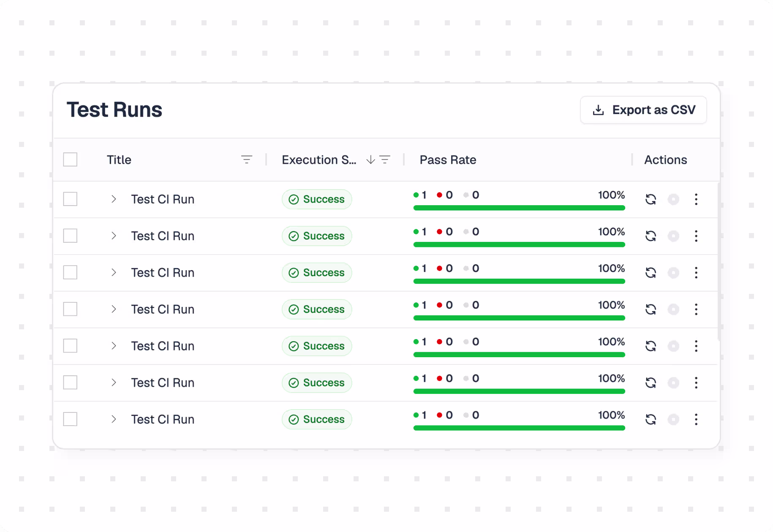Click the green pass-rate bar in seventh row

point(519,428)
